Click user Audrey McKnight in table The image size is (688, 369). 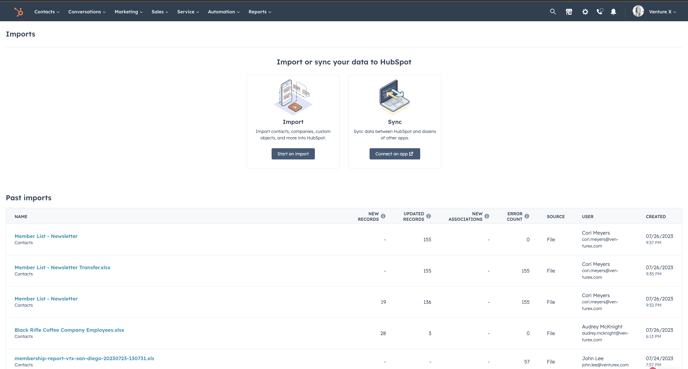pyautogui.click(x=602, y=327)
